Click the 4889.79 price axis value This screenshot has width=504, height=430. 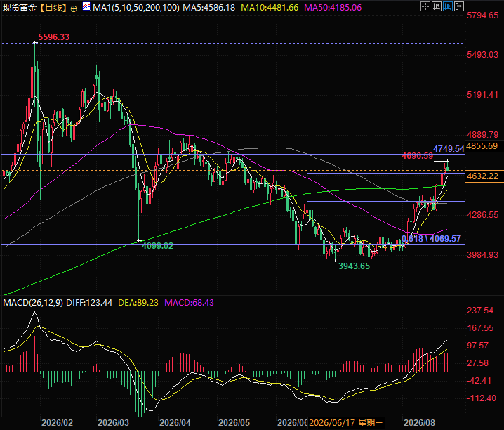[482, 134]
